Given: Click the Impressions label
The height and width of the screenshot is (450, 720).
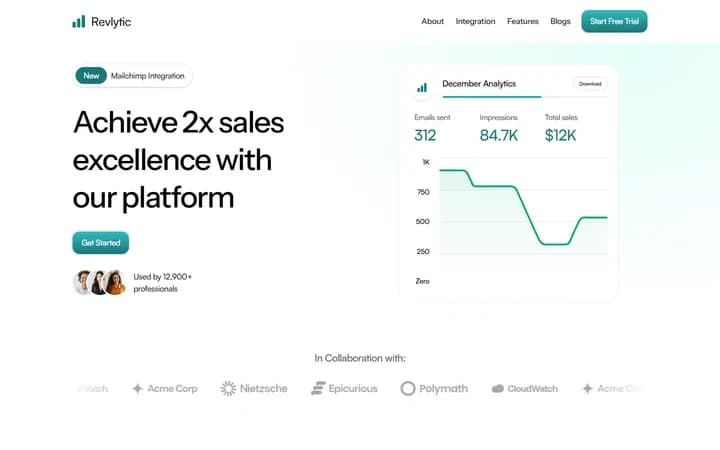Looking at the screenshot, I should pyautogui.click(x=498, y=117).
